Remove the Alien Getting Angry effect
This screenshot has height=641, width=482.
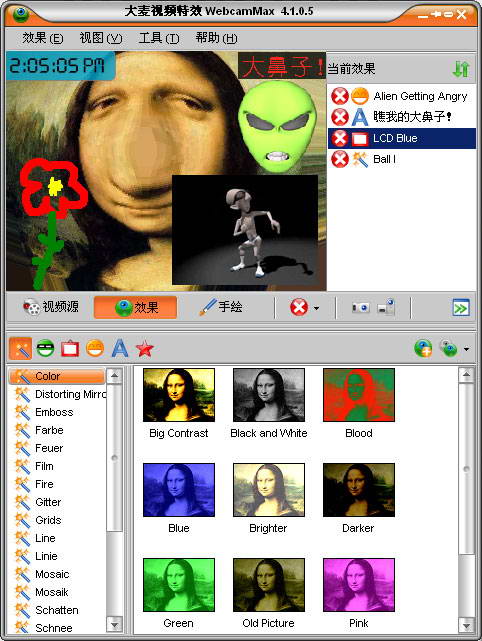click(339, 96)
